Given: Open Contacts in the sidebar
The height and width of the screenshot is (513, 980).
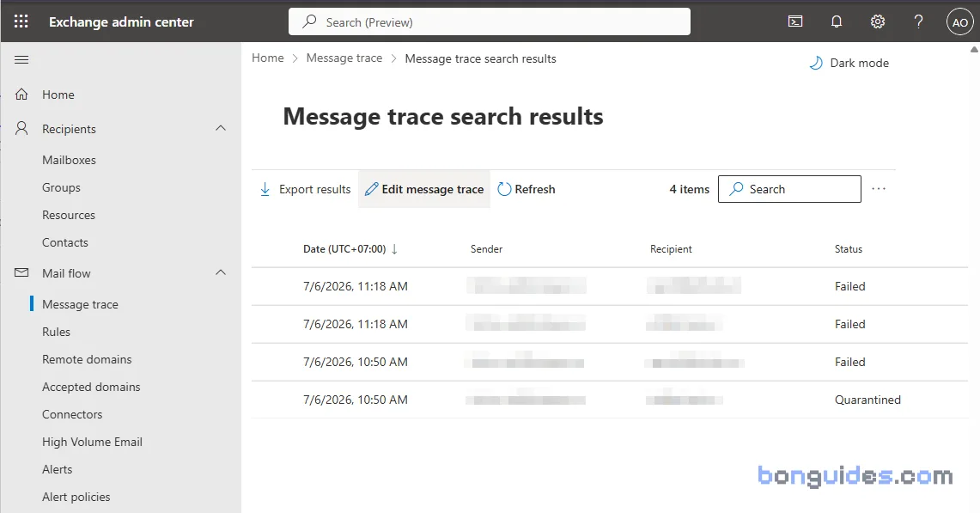Looking at the screenshot, I should coord(65,242).
